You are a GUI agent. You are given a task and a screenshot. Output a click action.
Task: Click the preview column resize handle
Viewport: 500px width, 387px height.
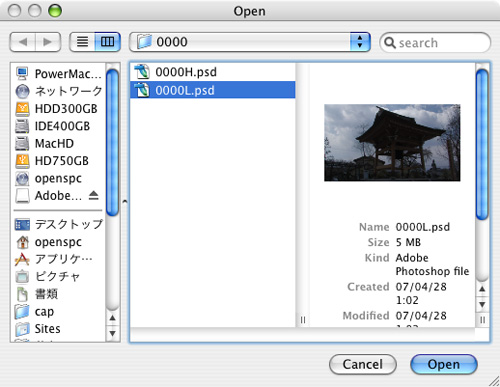tap(482, 320)
